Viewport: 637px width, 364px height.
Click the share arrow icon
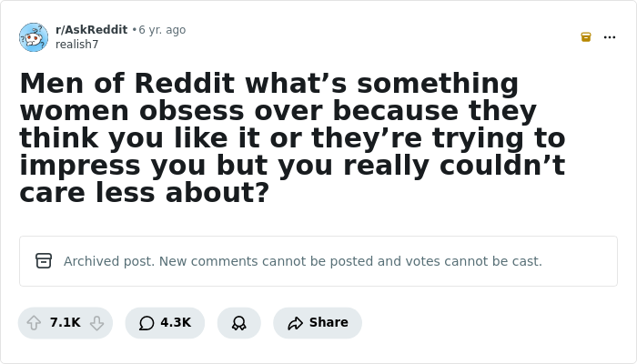tap(295, 323)
